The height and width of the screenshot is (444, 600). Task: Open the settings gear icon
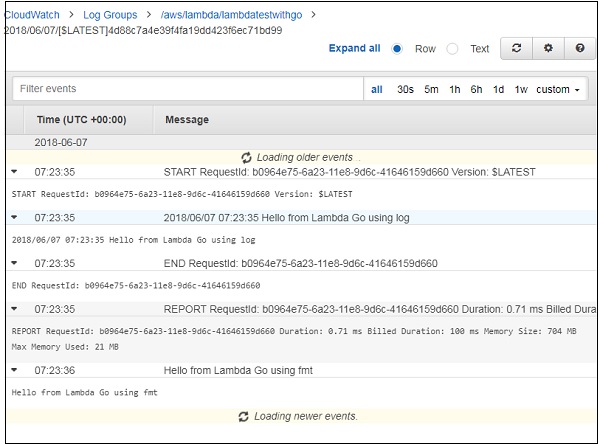(547, 48)
